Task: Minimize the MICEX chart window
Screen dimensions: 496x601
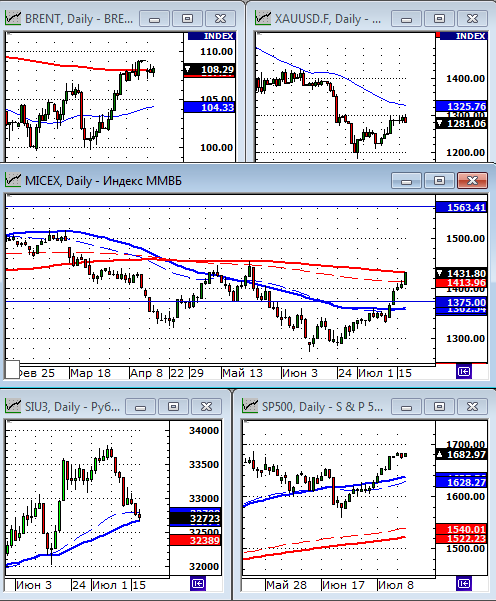Action: pyautogui.click(x=406, y=181)
